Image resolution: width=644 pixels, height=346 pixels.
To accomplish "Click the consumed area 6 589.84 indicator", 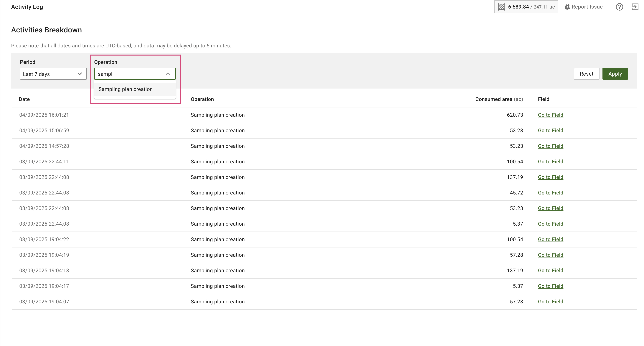I will tap(518, 7).
